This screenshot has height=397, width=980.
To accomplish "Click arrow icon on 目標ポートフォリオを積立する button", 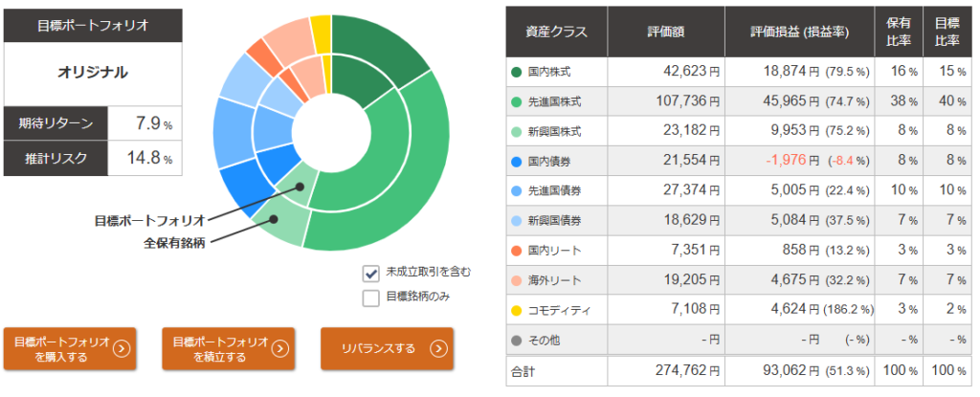I will [x=279, y=348].
